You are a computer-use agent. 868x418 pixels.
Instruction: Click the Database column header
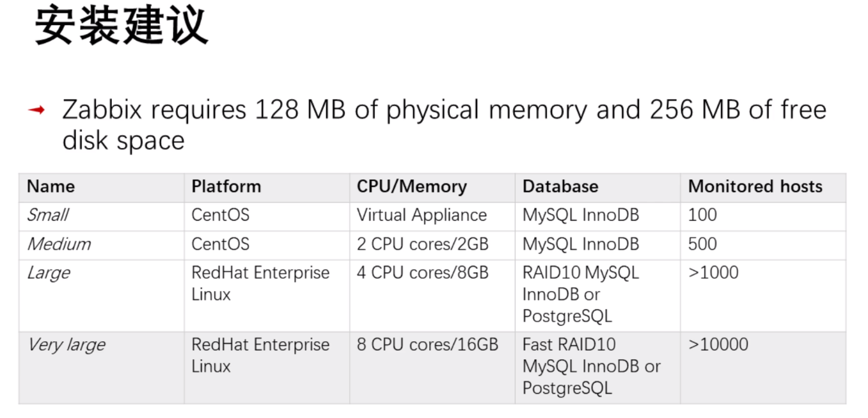click(560, 186)
